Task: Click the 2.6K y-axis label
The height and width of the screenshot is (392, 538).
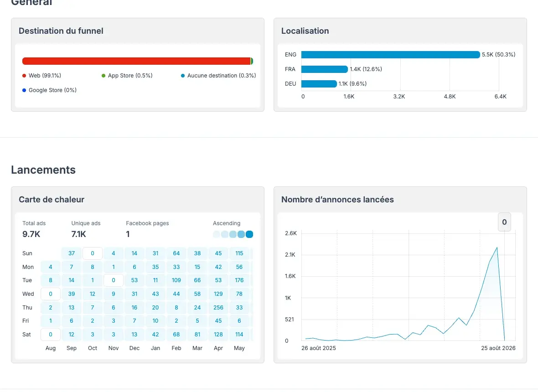Action: click(291, 233)
